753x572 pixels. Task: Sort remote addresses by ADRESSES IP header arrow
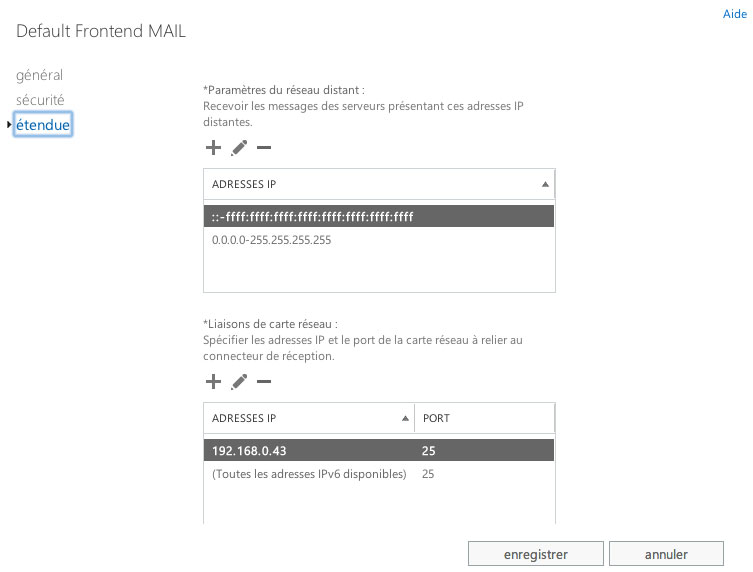[545, 184]
